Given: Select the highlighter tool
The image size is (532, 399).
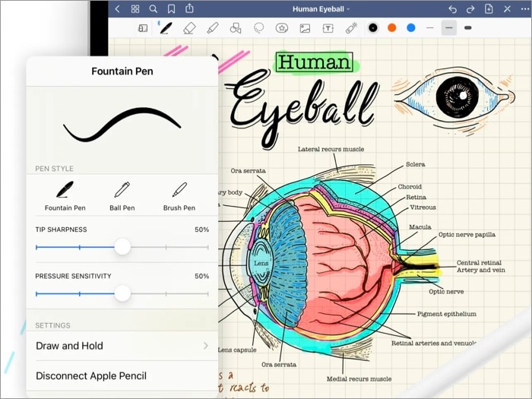Looking at the screenshot, I should [212, 28].
